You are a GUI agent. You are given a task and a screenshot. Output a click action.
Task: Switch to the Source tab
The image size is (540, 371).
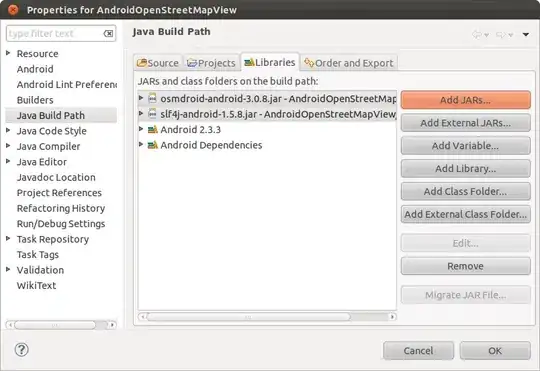tap(158, 63)
